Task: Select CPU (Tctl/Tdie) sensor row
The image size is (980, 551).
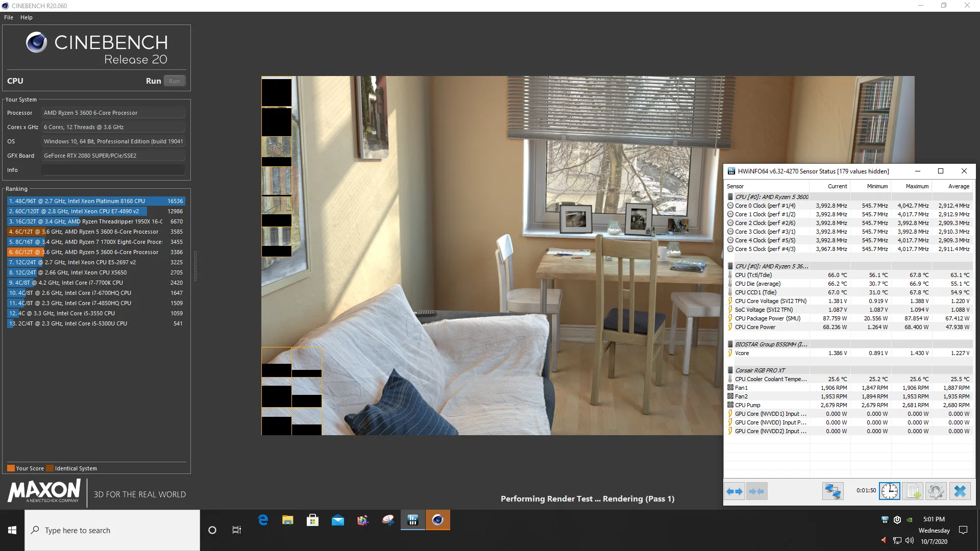Action: [849, 275]
